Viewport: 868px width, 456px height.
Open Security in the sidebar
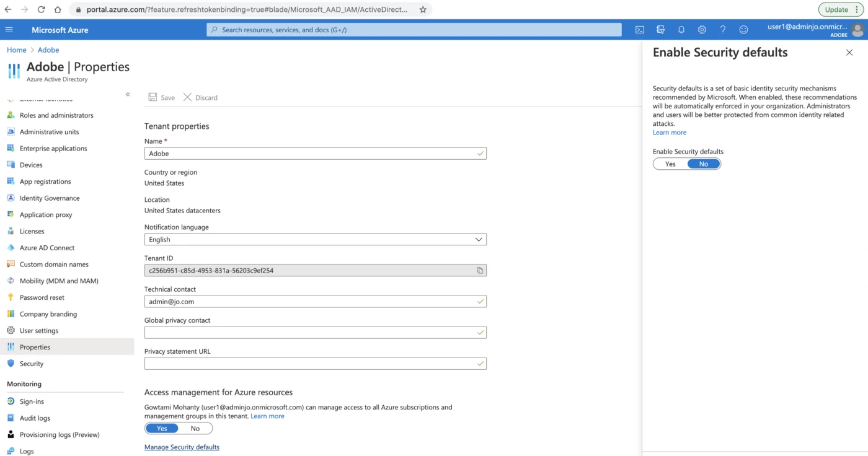(x=32, y=364)
